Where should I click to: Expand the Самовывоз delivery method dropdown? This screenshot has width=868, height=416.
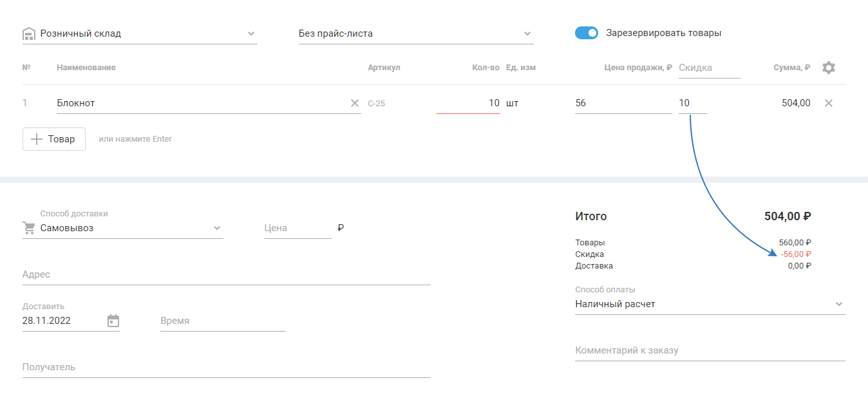click(217, 228)
